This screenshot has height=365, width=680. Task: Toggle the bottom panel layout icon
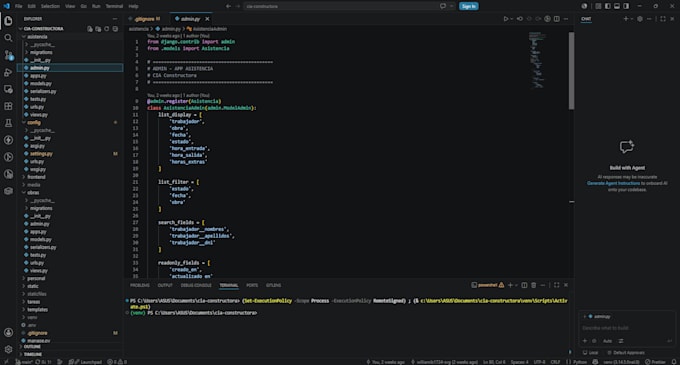tap(617, 6)
